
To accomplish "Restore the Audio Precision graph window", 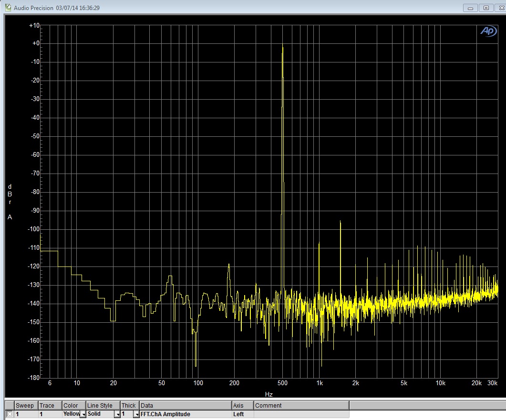I will coord(486,8).
